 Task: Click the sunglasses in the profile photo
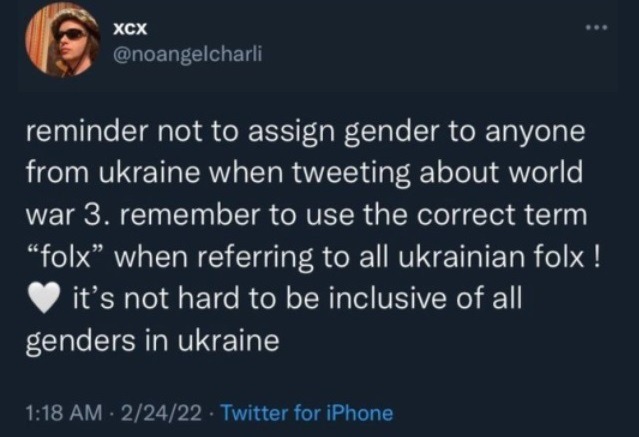pos(70,33)
